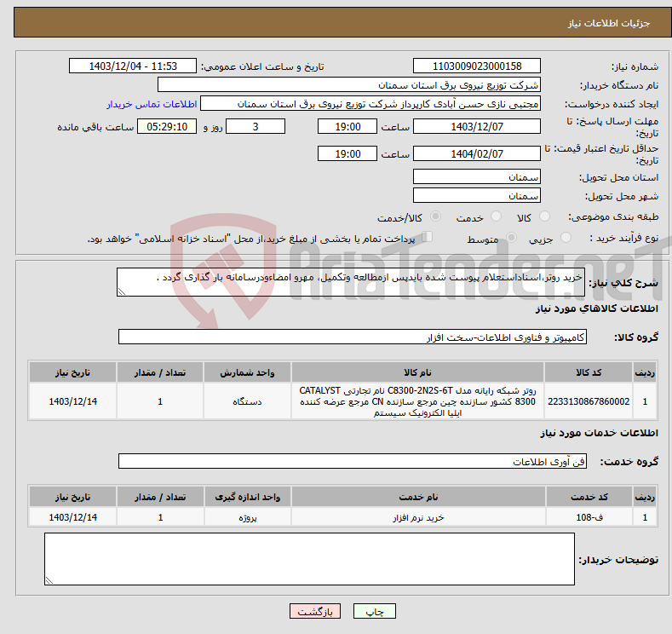The width and height of the screenshot is (672, 634).
Task: Click the delivery city field سمنان
Action: (x=477, y=195)
